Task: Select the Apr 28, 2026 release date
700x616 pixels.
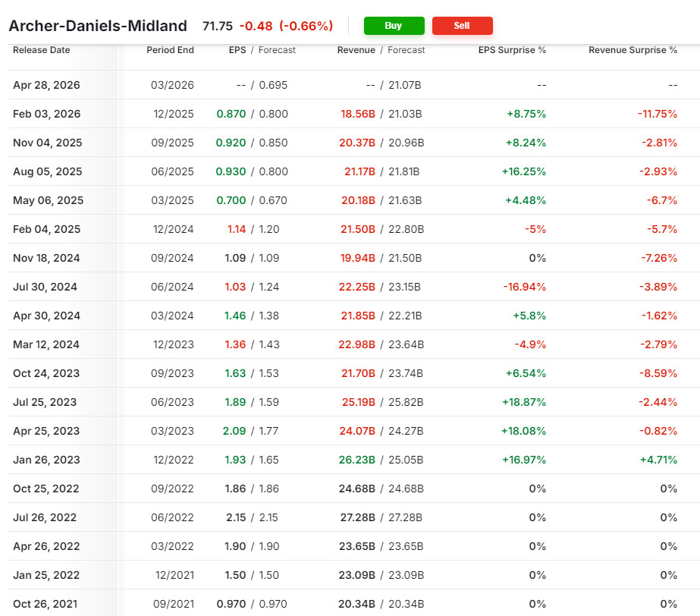Action: click(46, 85)
